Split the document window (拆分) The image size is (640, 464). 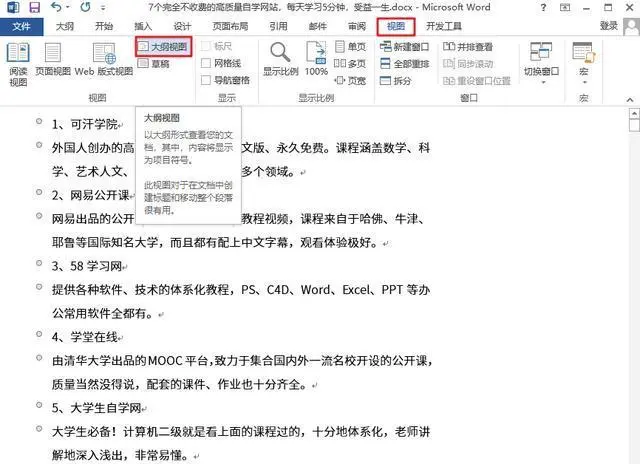coord(396,80)
